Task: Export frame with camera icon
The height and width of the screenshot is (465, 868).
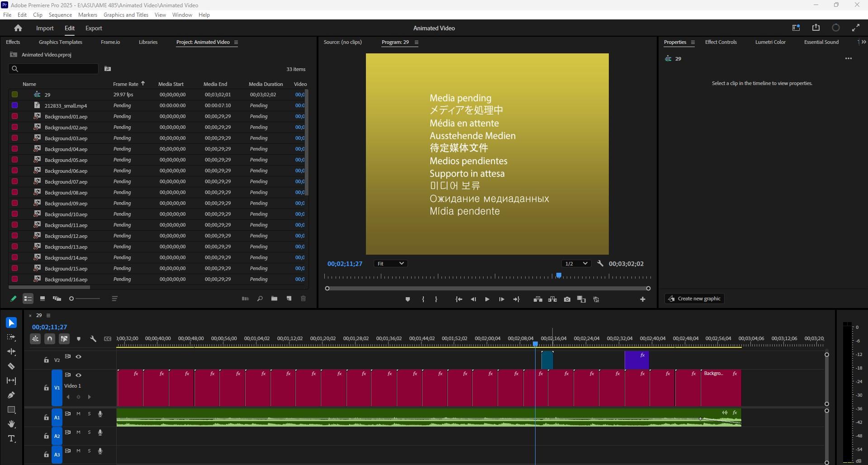Action: 567,299
